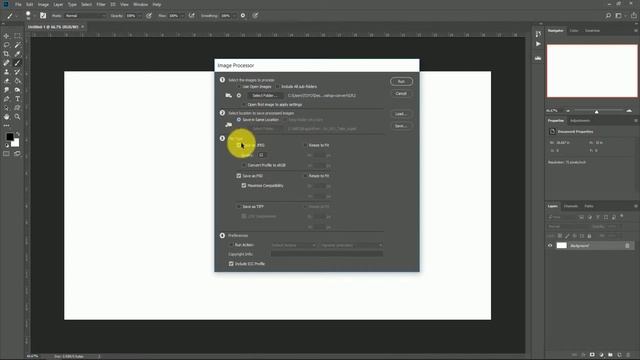Open the search icon in options bar

pos(608,16)
